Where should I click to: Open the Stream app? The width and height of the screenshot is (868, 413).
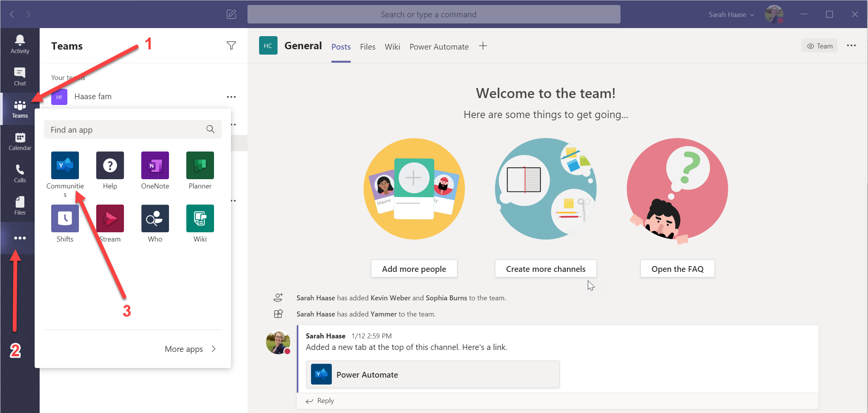pos(110,218)
